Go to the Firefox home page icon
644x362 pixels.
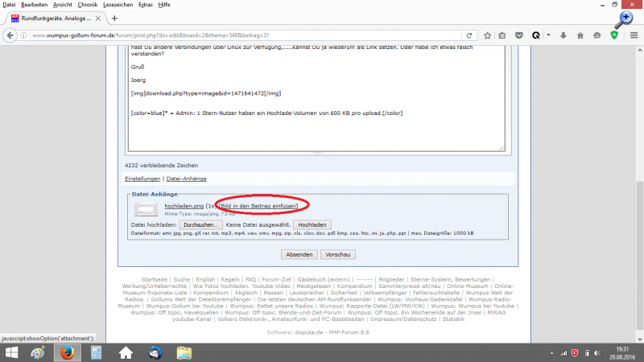click(580, 35)
